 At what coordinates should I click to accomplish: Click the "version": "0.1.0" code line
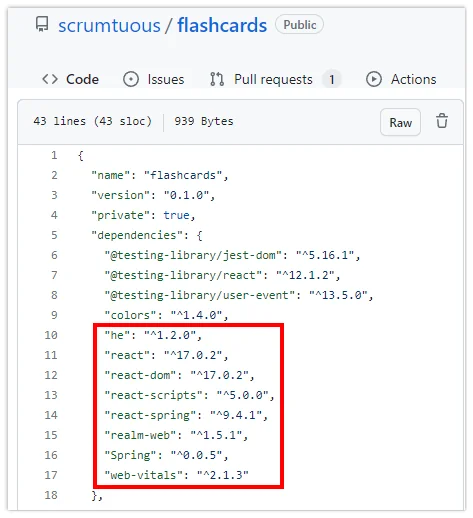click(x=153, y=195)
